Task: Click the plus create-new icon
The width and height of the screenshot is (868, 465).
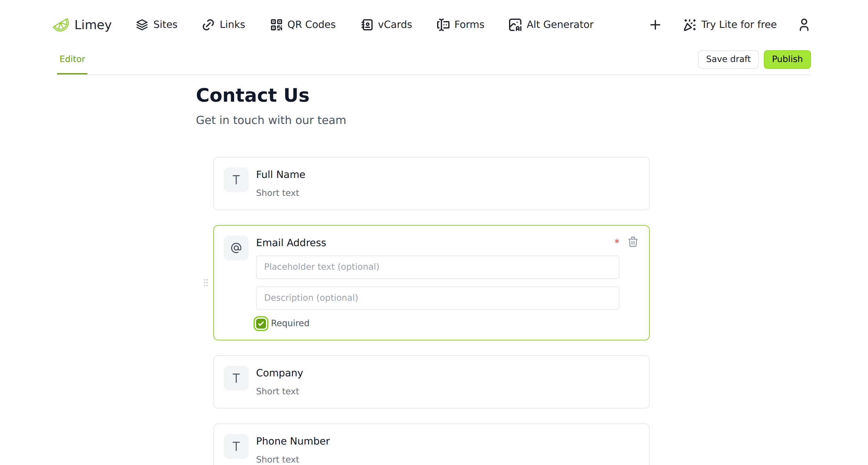Action: pyautogui.click(x=655, y=25)
